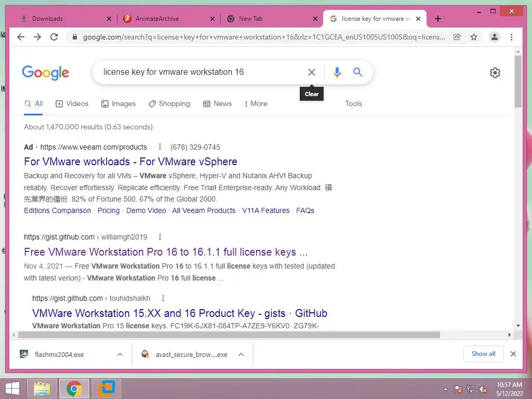Open the flashmx2004.exe download

pos(59,354)
